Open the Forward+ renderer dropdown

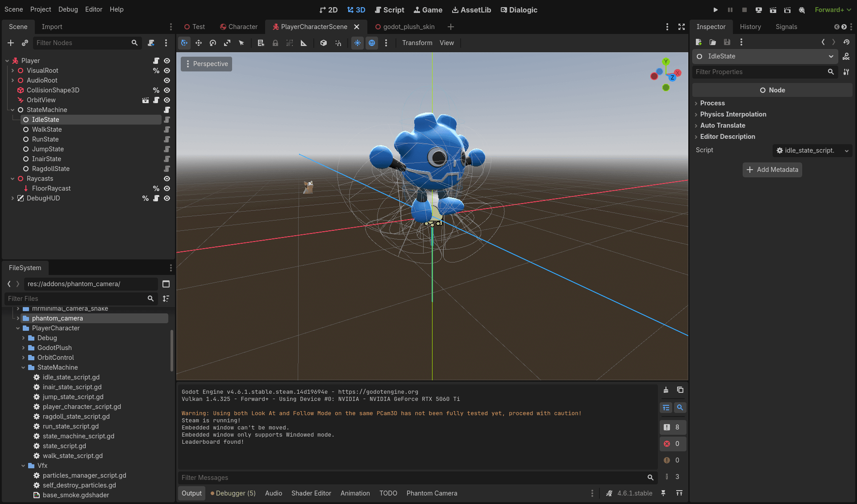[x=832, y=9]
